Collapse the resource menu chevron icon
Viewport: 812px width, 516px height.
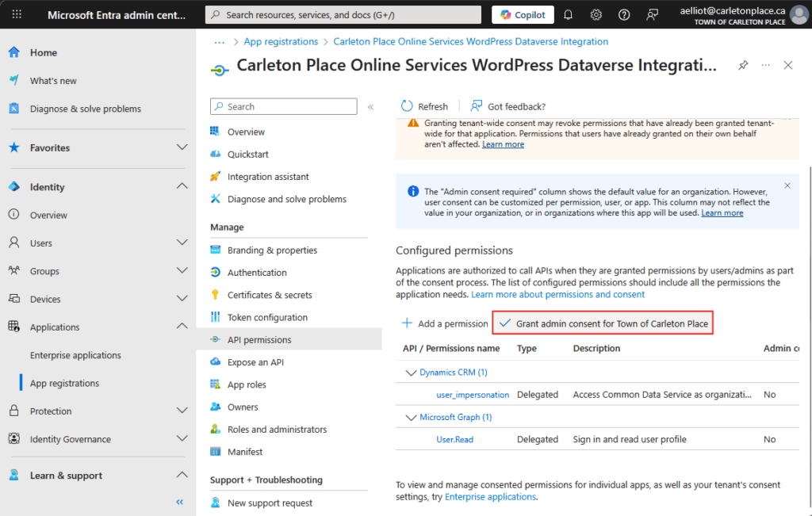pos(371,107)
